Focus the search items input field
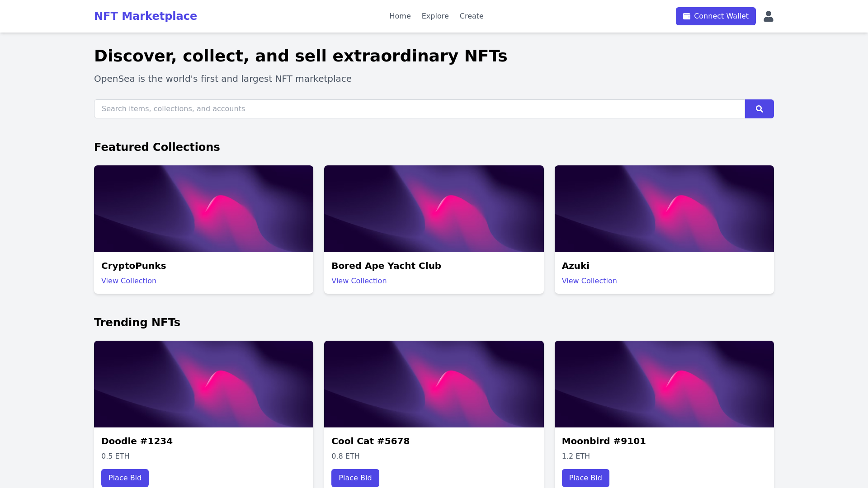 pos(419,109)
